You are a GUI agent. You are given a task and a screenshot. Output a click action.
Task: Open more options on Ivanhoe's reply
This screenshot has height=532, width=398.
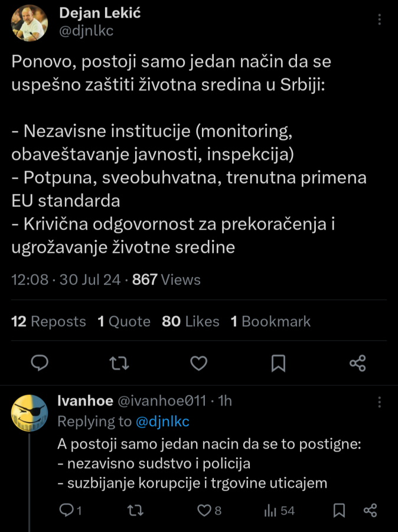coord(379,403)
